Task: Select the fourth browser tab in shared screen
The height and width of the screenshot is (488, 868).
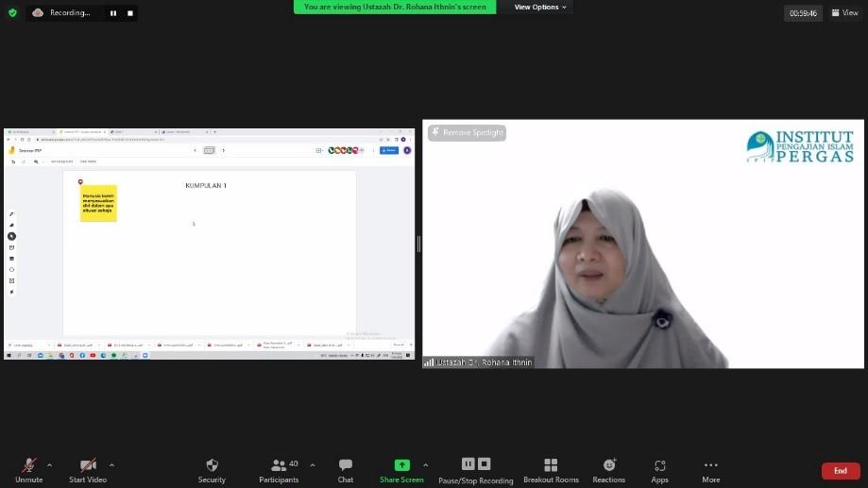Action: pos(184,132)
